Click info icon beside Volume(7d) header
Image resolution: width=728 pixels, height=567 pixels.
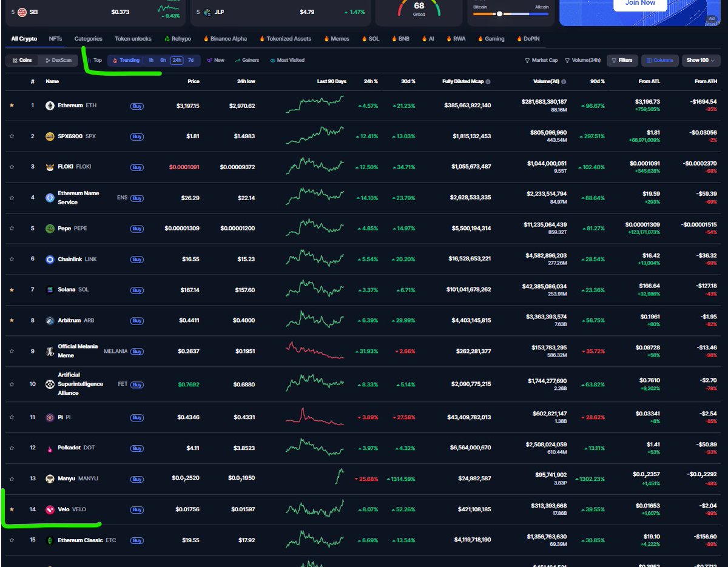click(x=564, y=81)
